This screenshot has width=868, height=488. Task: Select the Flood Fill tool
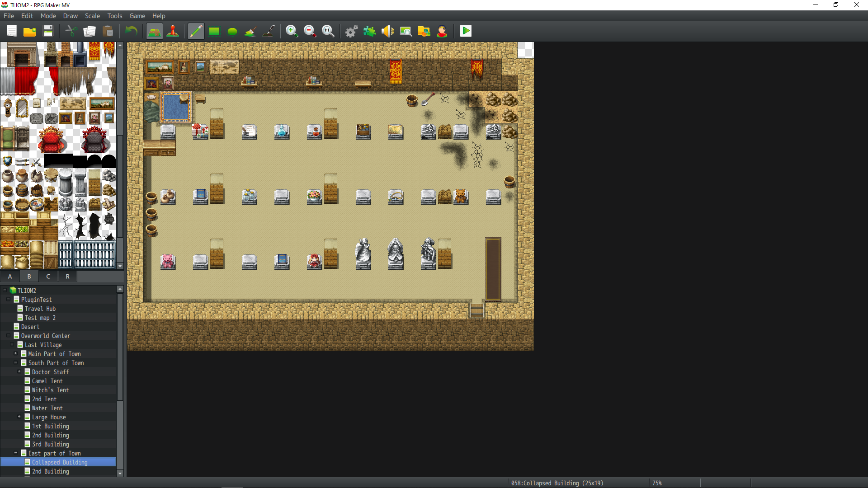(x=250, y=31)
